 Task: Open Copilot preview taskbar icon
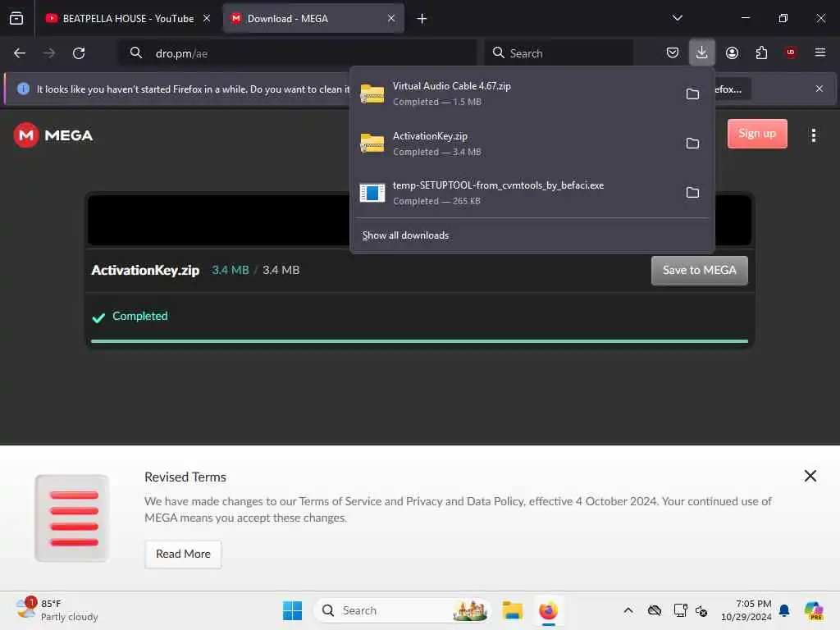814,610
